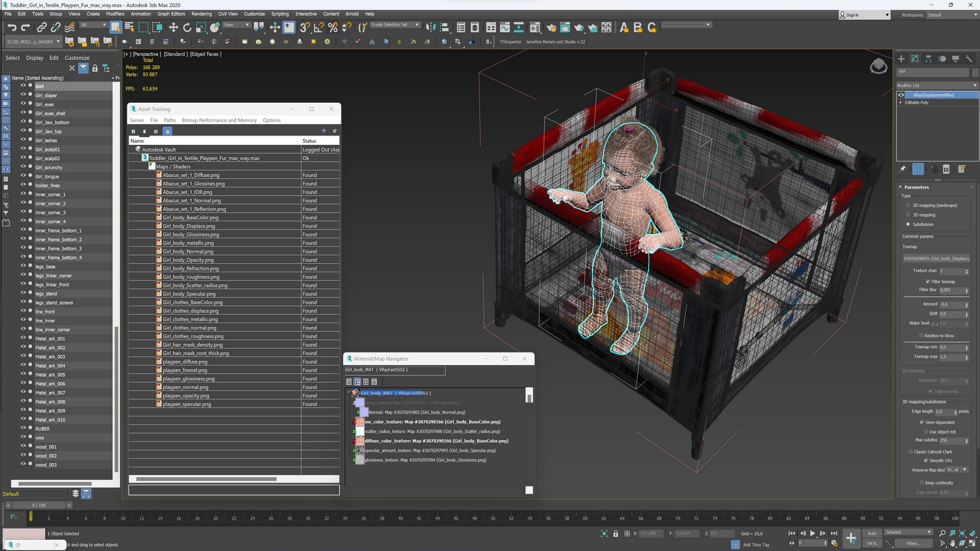The width and height of the screenshot is (980, 551).
Task: Click the Set K. button
Action: tap(871, 543)
